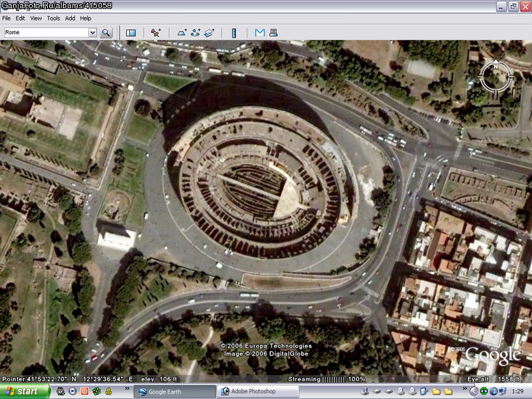Select the Add Image Overlay tool
This screenshot has width=532, height=399.
click(209, 33)
